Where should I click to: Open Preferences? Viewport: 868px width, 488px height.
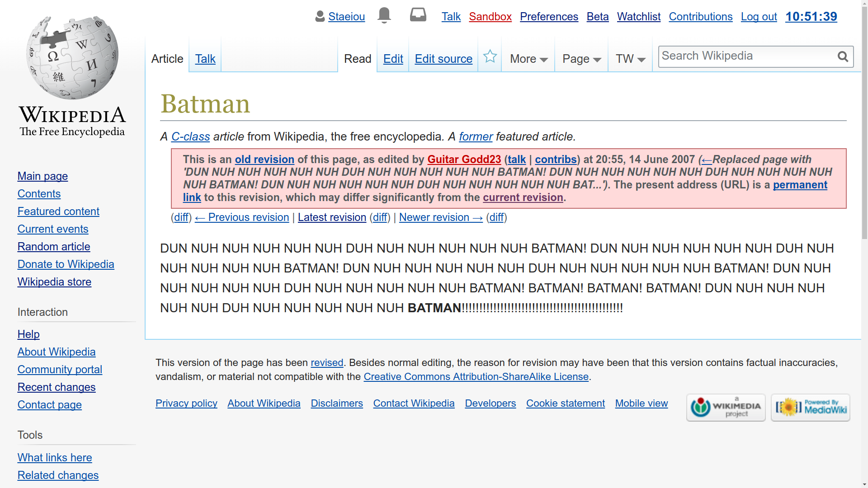549,17
